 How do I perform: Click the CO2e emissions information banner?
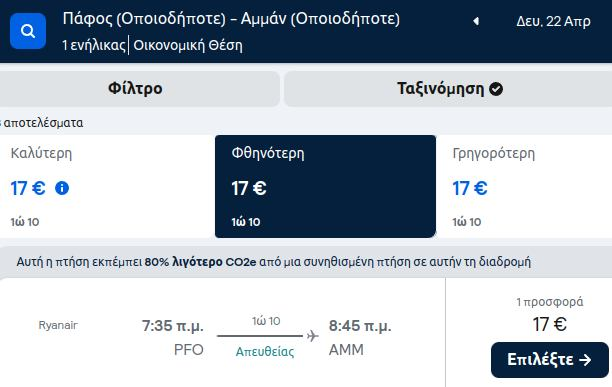pyautogui.click(x=273, y=261)
